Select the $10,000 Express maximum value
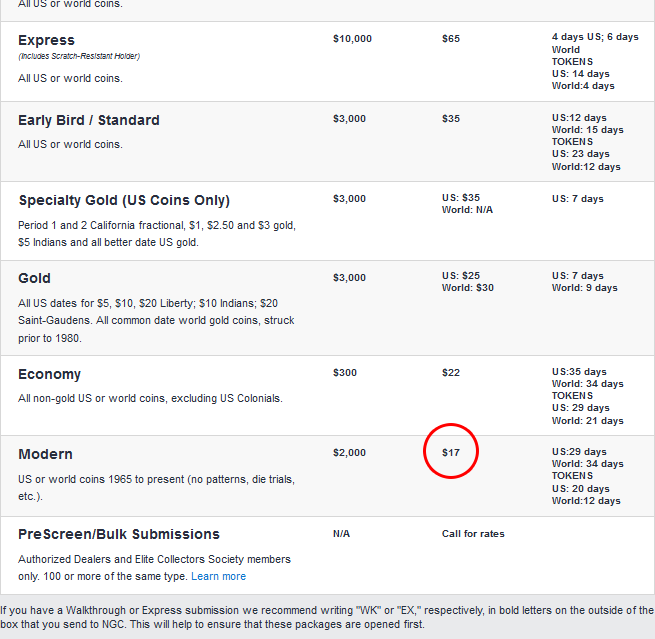This screenshot has width=655, height=639. 352,38
